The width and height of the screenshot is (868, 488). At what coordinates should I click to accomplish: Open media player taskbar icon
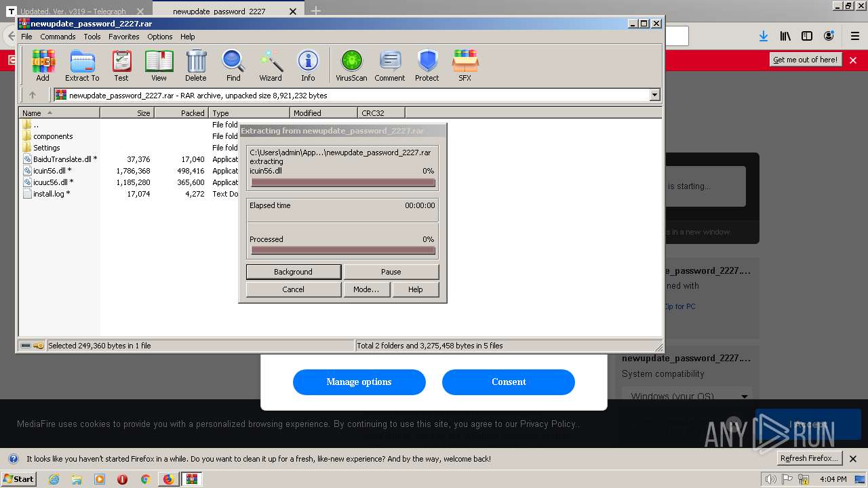[100, 479]
